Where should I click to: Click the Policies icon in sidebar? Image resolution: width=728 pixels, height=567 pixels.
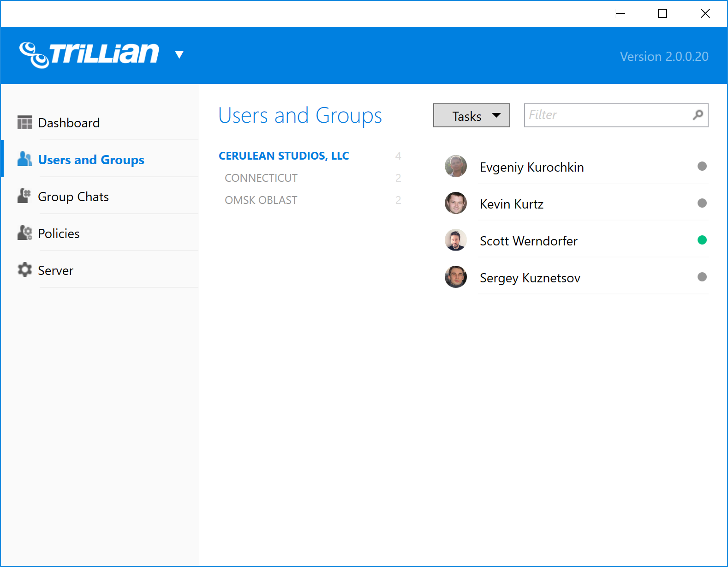[25, 233]
